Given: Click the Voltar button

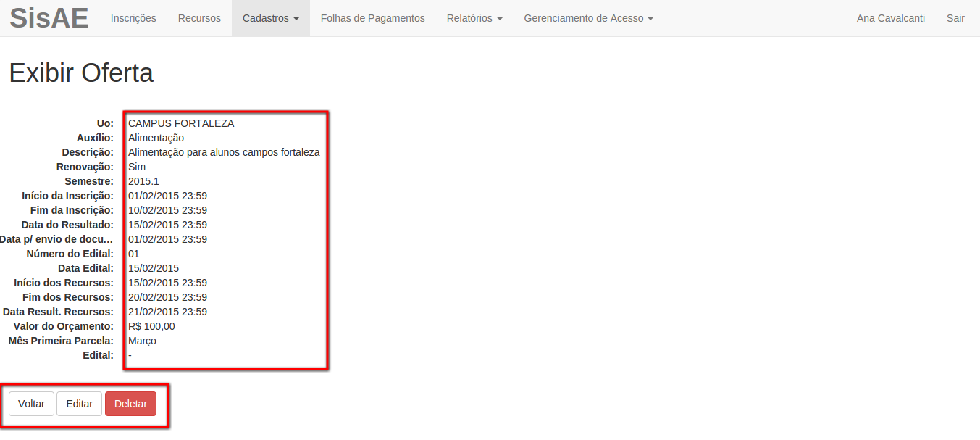Looking at the screenshot, I should [31, 404].
